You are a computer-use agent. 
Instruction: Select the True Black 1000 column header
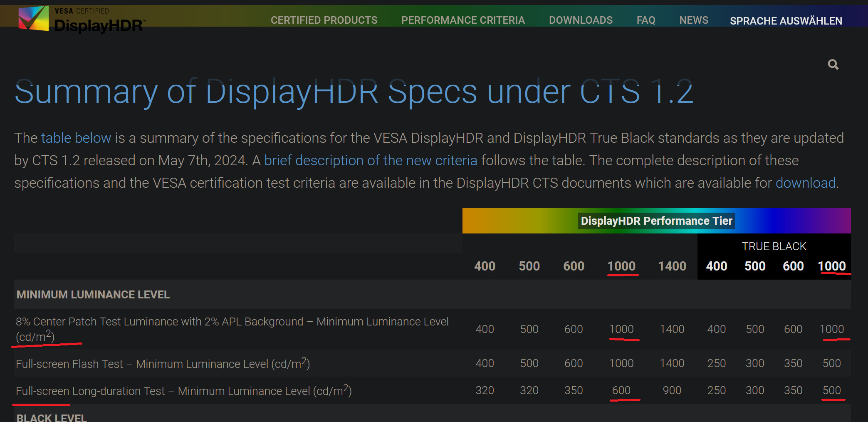[833, 266]
